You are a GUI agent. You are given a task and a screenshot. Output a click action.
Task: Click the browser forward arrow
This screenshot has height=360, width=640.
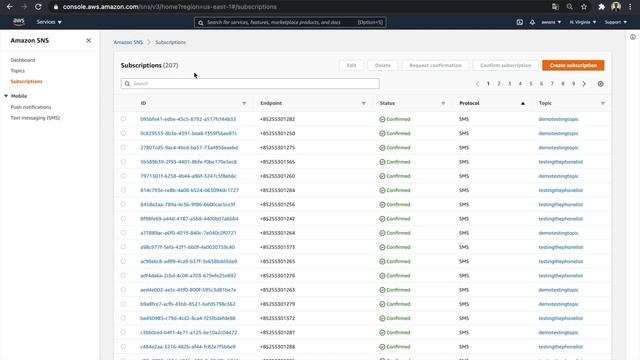tap(24, 7)
